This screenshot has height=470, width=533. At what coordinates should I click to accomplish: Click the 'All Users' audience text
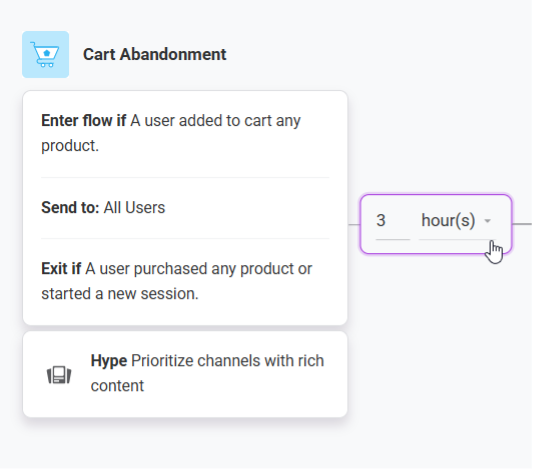134,208
